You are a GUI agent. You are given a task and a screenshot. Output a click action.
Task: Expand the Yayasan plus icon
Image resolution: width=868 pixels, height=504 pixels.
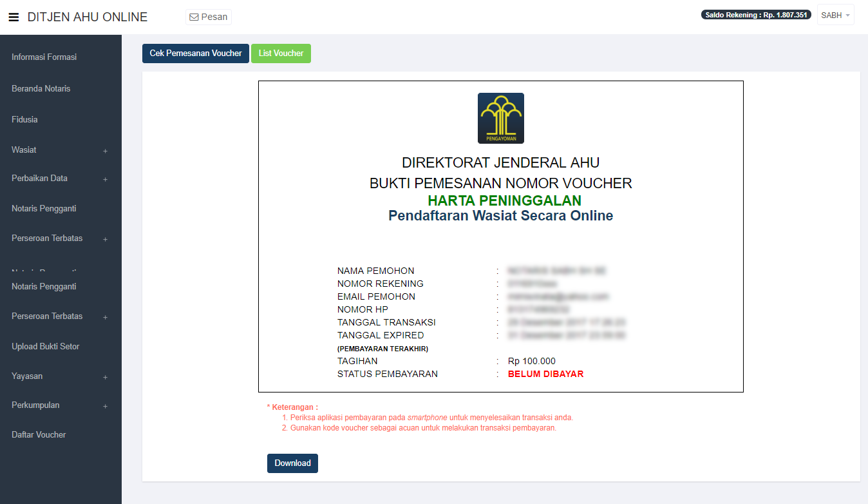[x=105, y=377]
